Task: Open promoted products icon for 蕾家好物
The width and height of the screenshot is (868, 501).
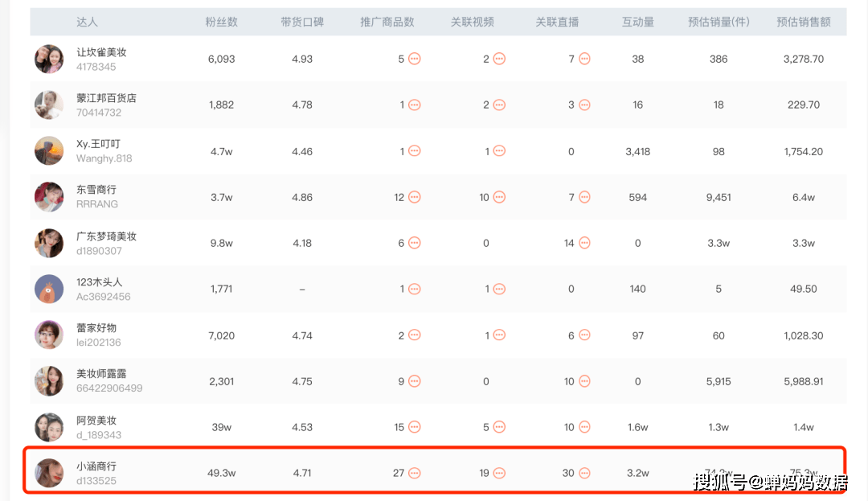Action: (x=414, y=335)
